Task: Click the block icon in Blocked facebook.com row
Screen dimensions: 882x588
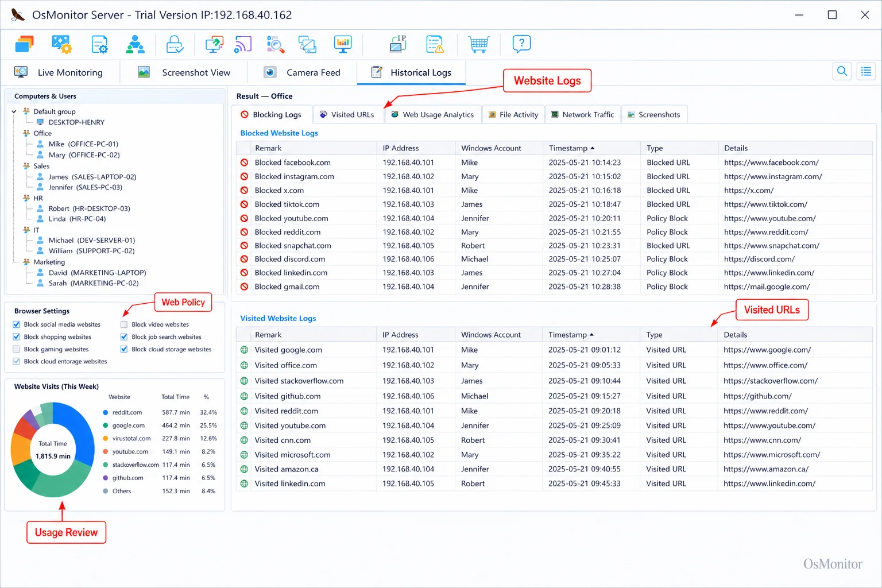Action: (x=244, y=163)
